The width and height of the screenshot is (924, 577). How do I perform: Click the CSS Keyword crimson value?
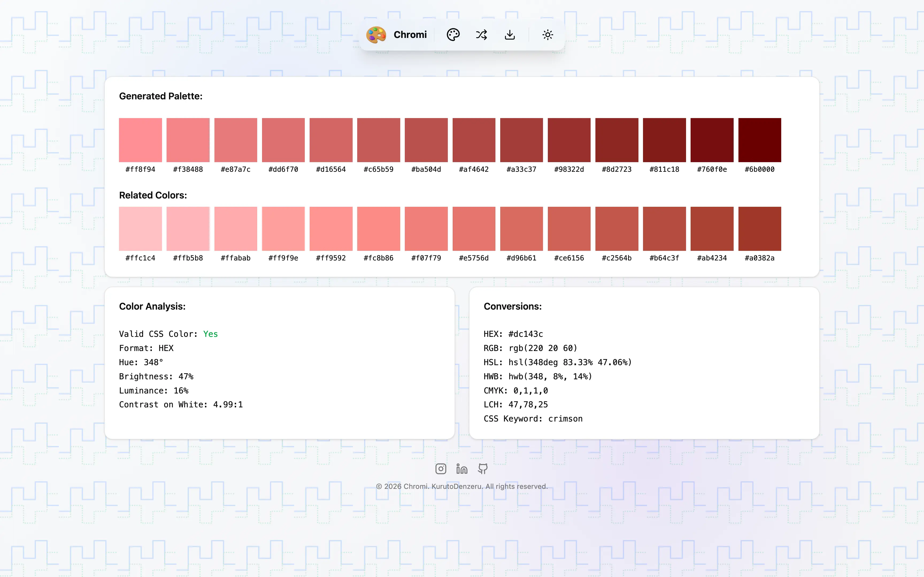(566, 418)
